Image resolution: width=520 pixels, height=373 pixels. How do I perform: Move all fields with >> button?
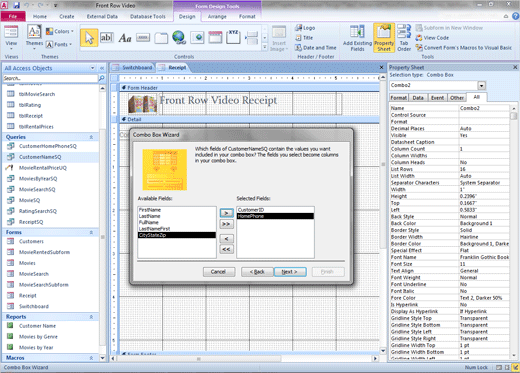click(226, 224)
